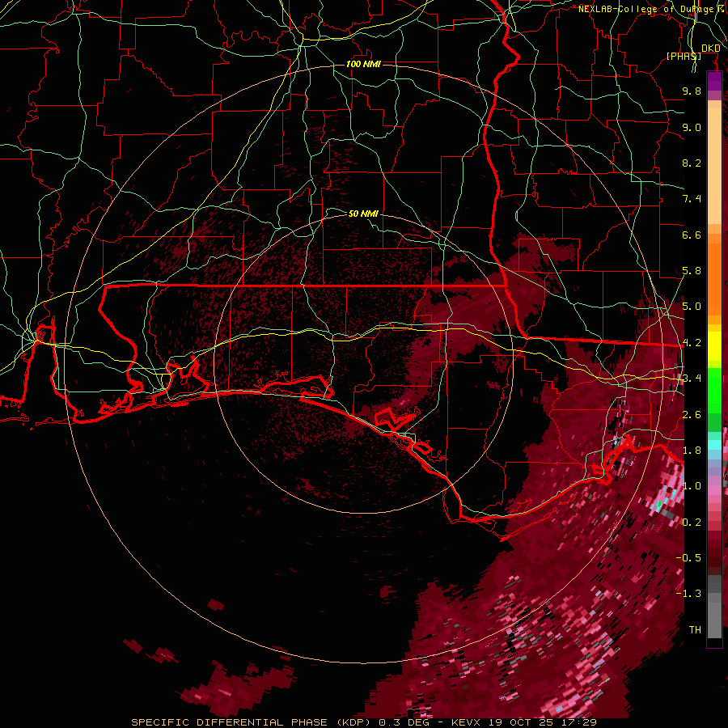The image size is (728, 728).
Task: Select the bright green segment of color bar
Action: tap(714, 391)
